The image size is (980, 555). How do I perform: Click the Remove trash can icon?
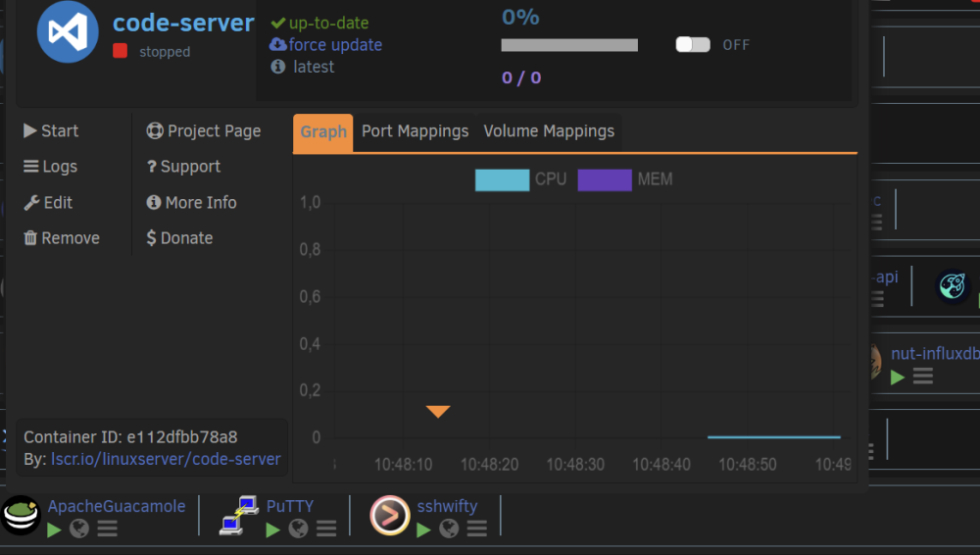(x=30, y=238)
